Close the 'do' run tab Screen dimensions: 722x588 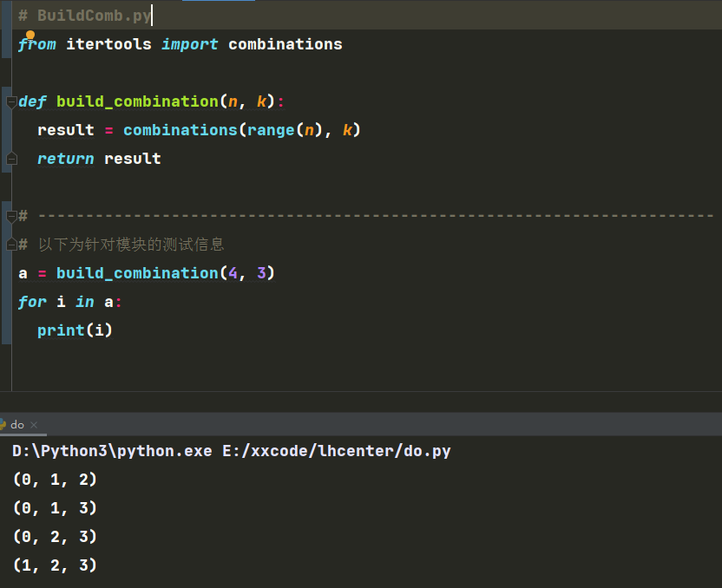34,425
